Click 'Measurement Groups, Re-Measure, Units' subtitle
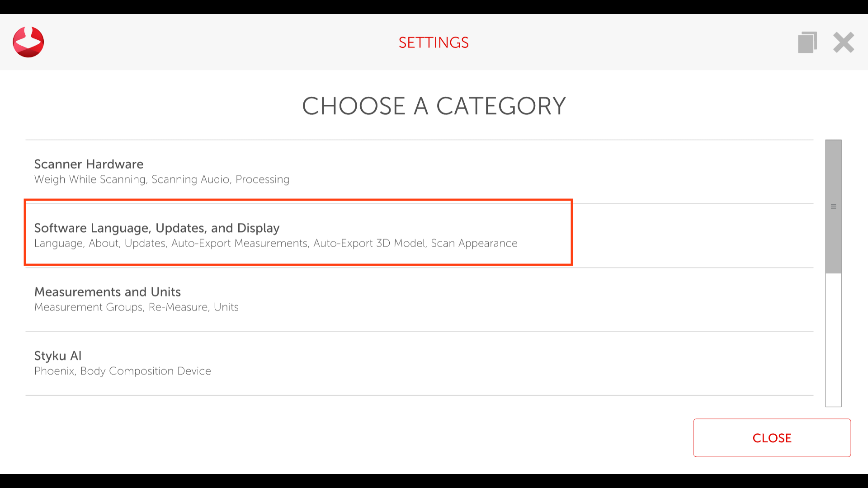 point(136,307)
